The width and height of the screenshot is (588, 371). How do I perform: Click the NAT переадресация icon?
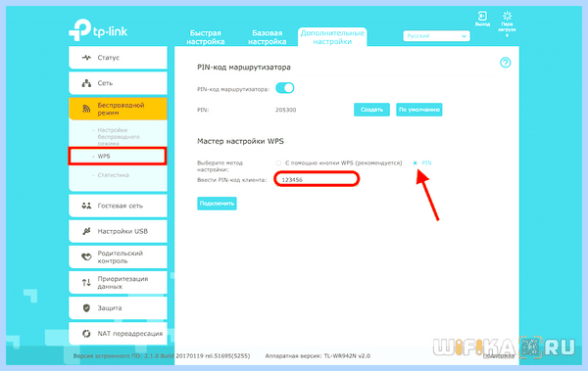click(x=86, y=334)
